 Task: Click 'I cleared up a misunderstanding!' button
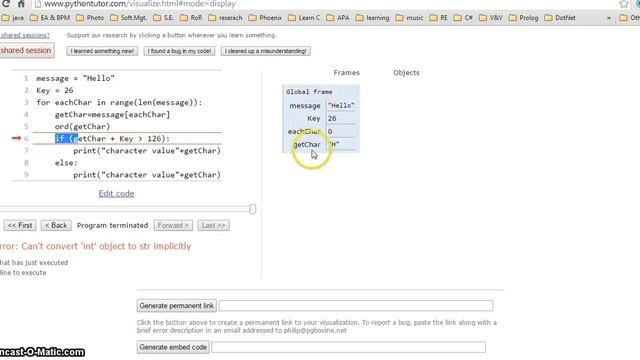266,51
